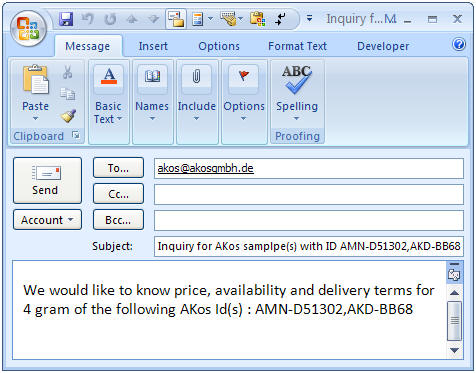Open Help with the question mark icon

coord(459,44)
